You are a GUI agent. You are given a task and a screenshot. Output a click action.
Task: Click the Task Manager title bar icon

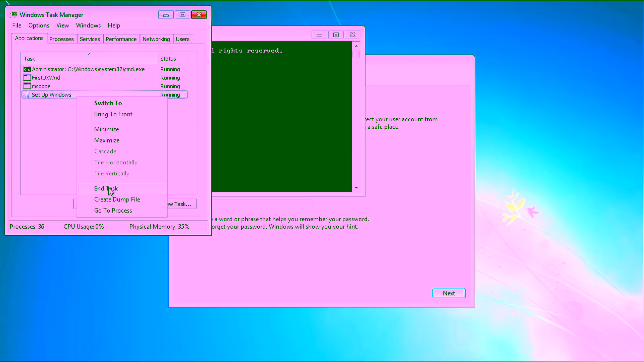click(x=14, y=14)
